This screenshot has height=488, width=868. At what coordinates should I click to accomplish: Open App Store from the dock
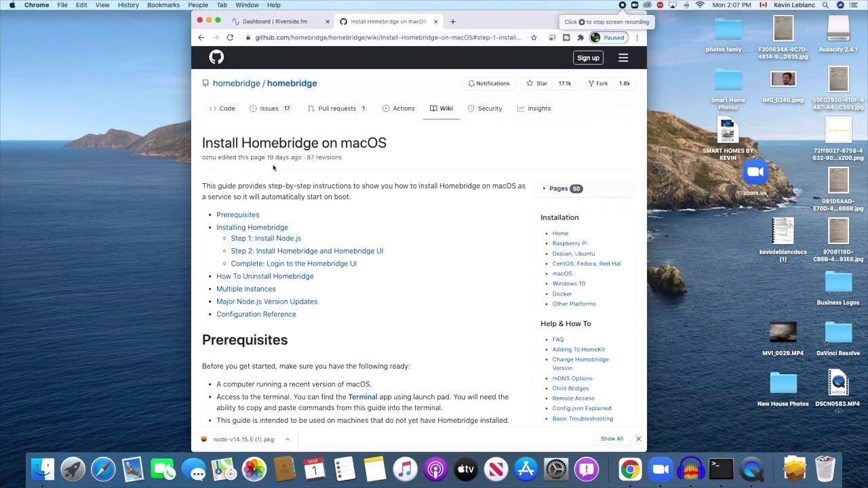(526, 469)
